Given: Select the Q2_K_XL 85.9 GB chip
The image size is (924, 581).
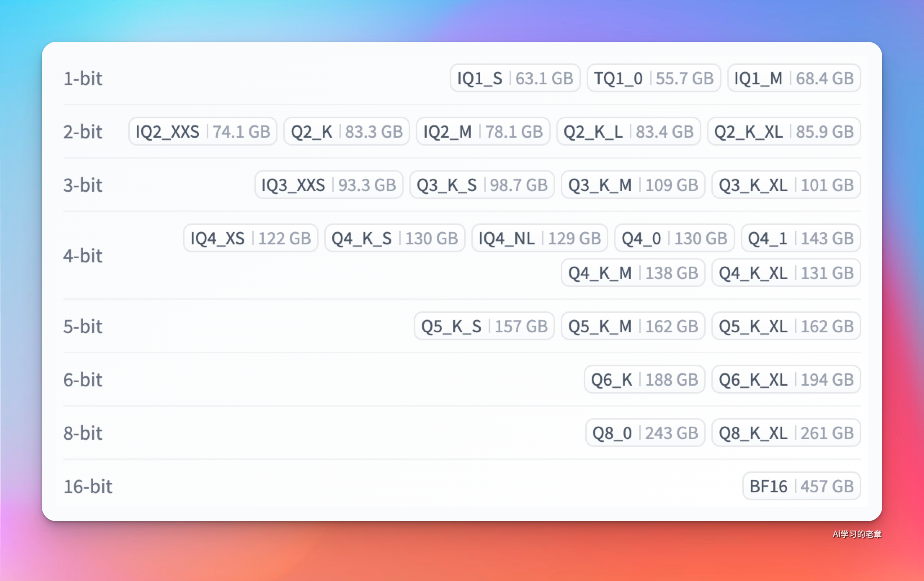Looking at the screenshot, I should click(x=784, y=132).
